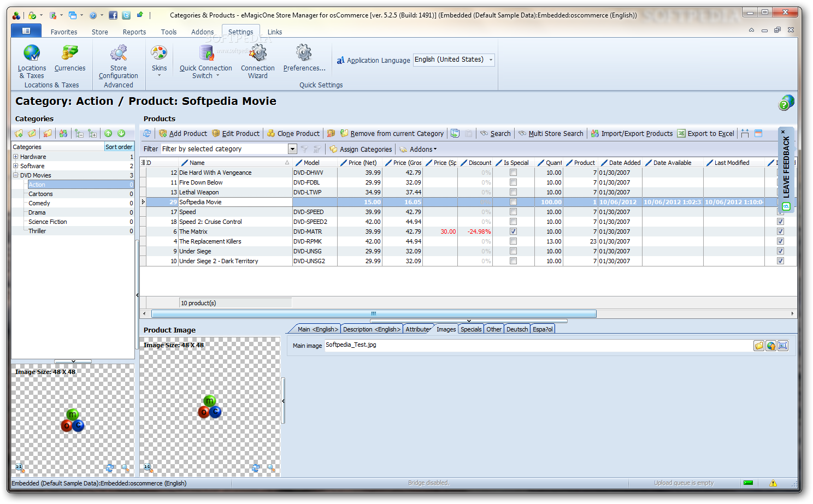Image resolution: width=813 pixels, height=504 pixels.
Task: Click the Product Image refresh icon
Action: [256, 468]
